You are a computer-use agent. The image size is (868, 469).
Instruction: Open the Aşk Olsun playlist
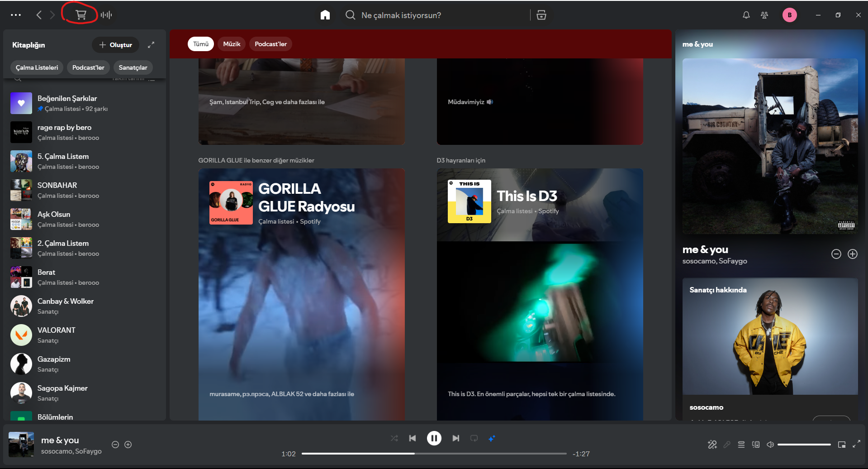[x=85, y=219]
